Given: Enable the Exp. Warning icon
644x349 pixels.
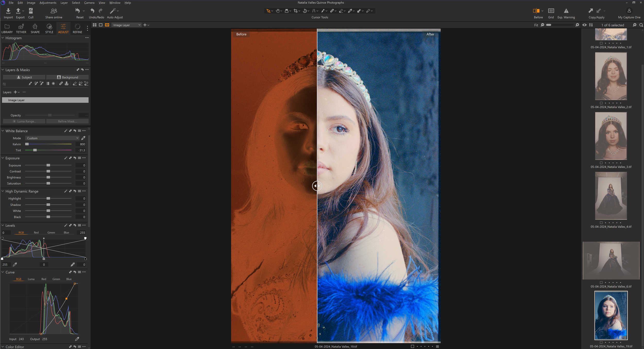Looking at the screenshot, I should (566, 11).
